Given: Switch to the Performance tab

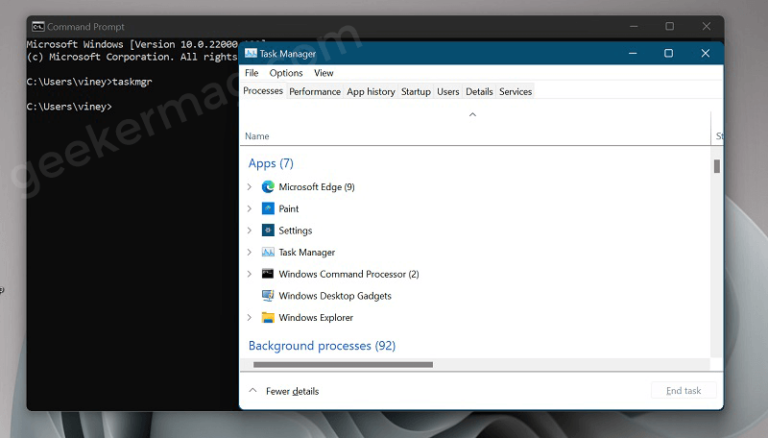Looking at the screenshot, I should [315, 92].
